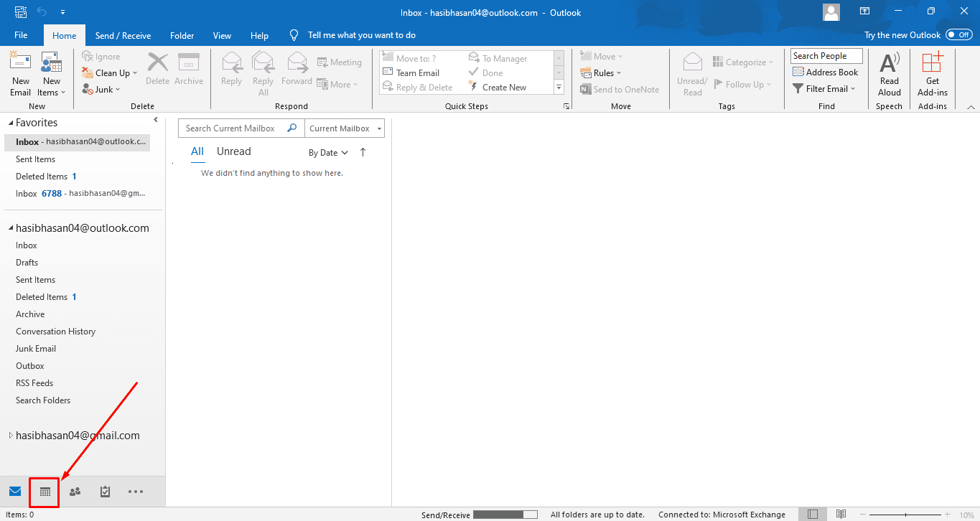The width and height of the screenshot is (980, 521).
Task: Collapse the ribbon with the arrow
Action: click(971, 107)
